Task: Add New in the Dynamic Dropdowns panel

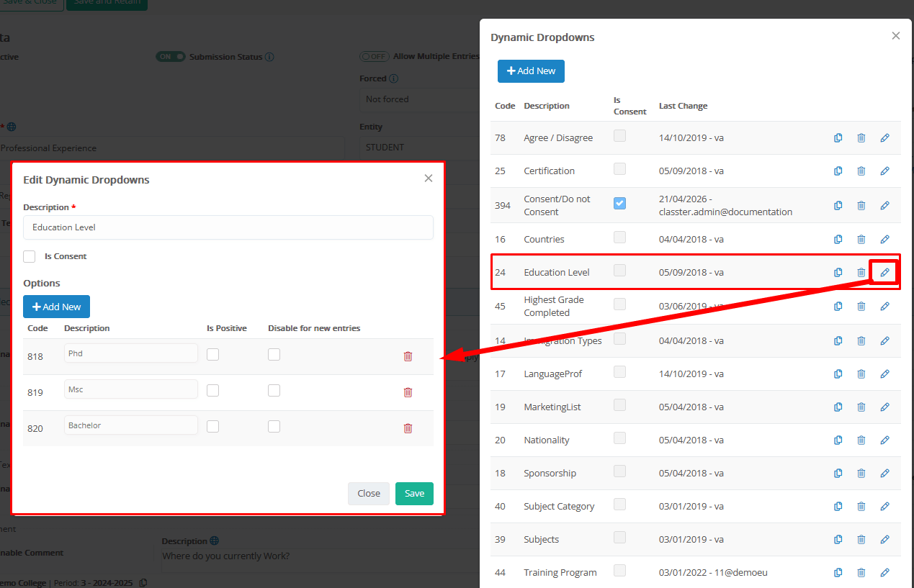Action: [531, 71]
